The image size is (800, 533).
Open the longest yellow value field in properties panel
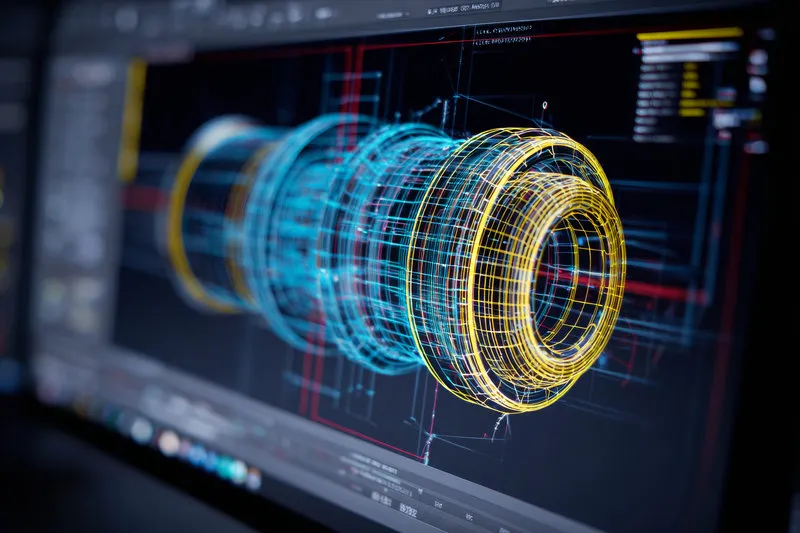[x=705, y=103]
